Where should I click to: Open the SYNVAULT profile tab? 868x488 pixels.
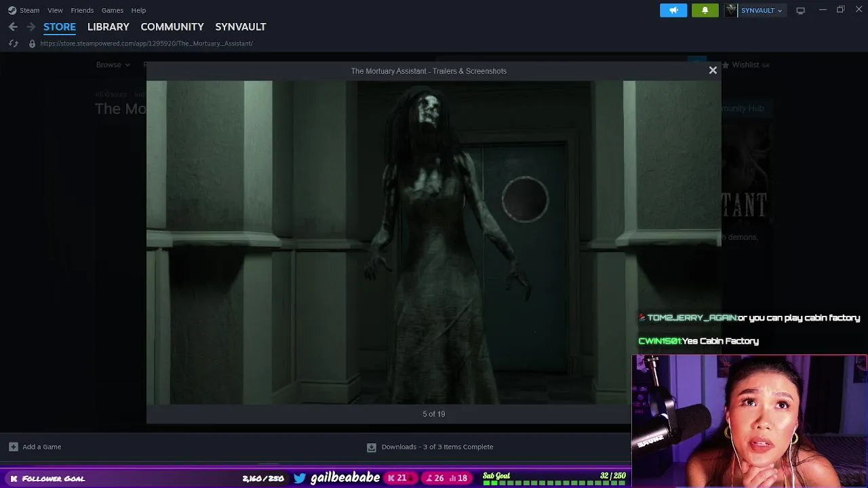[241, 26]
